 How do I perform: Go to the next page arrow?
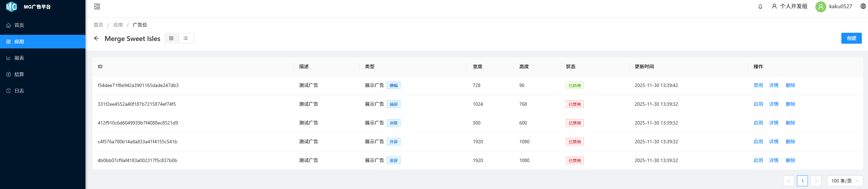(x=816, y=181)
